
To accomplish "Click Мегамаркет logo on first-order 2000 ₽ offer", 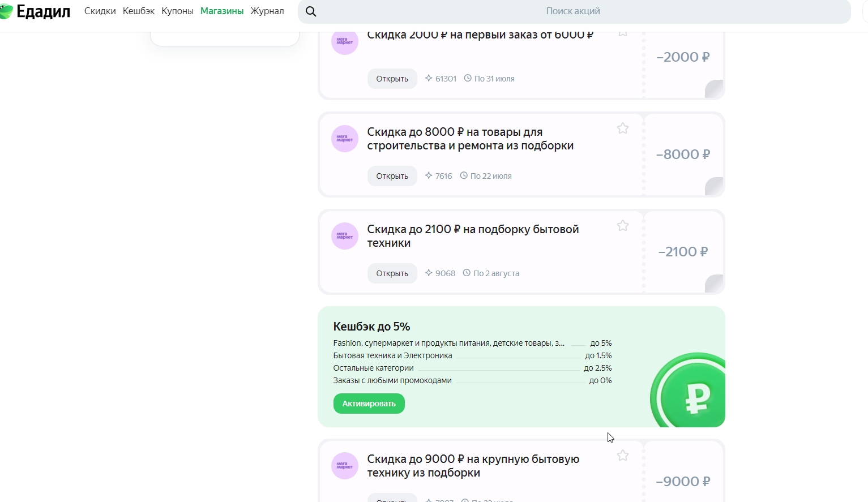I will point(345,42).
